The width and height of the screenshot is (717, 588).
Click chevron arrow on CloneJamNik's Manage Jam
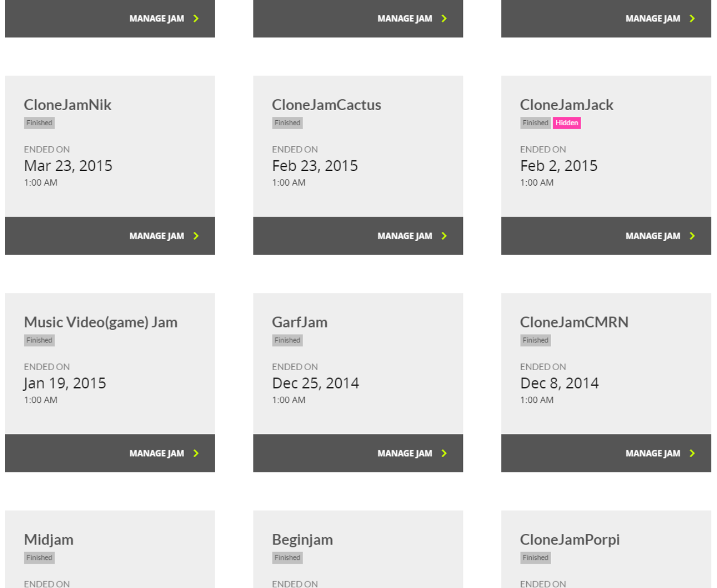click(196, 236)
